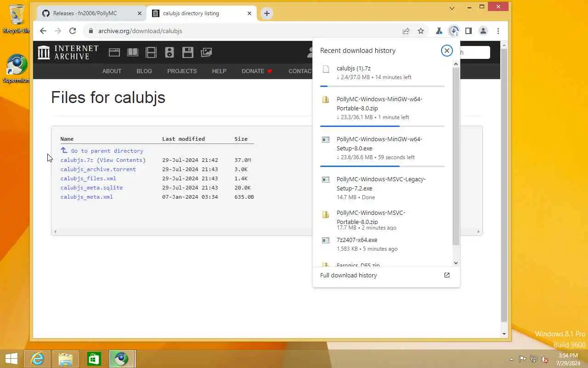This screenshot has width=588, height=368.
Task: Click the taskbar clock showing 3:54 PM
Action: 568,359
